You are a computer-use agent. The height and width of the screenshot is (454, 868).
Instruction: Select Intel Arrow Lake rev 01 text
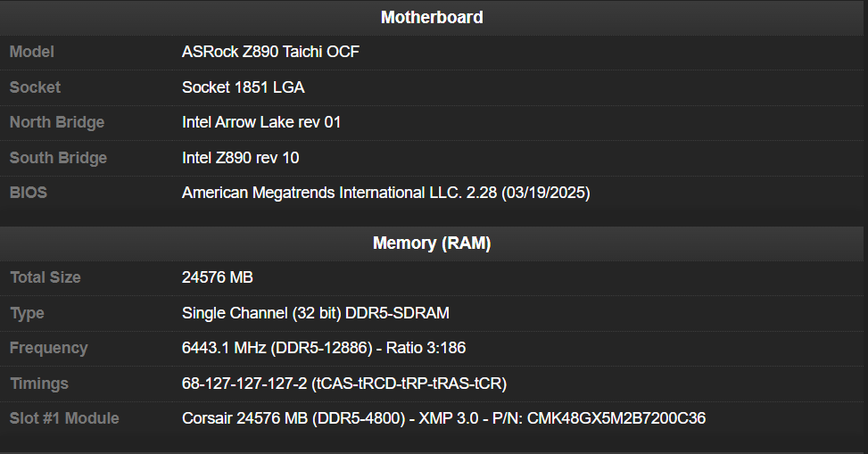point(261,122)
